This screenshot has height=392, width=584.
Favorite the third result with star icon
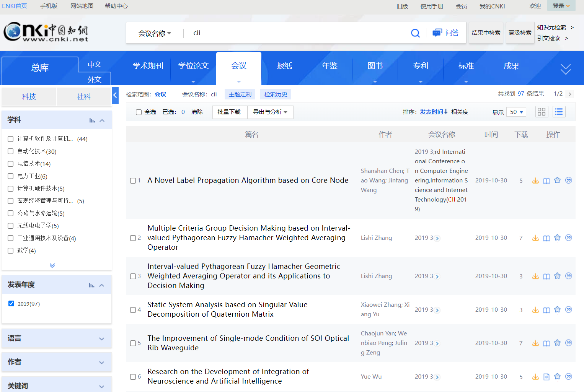[557, 276]
